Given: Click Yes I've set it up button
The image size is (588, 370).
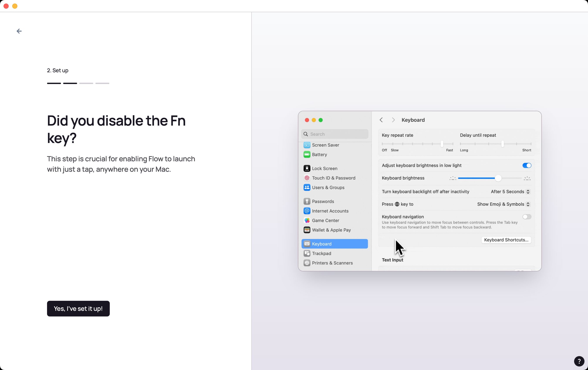Looking at the screenshot, I should [x=78, y=309].
